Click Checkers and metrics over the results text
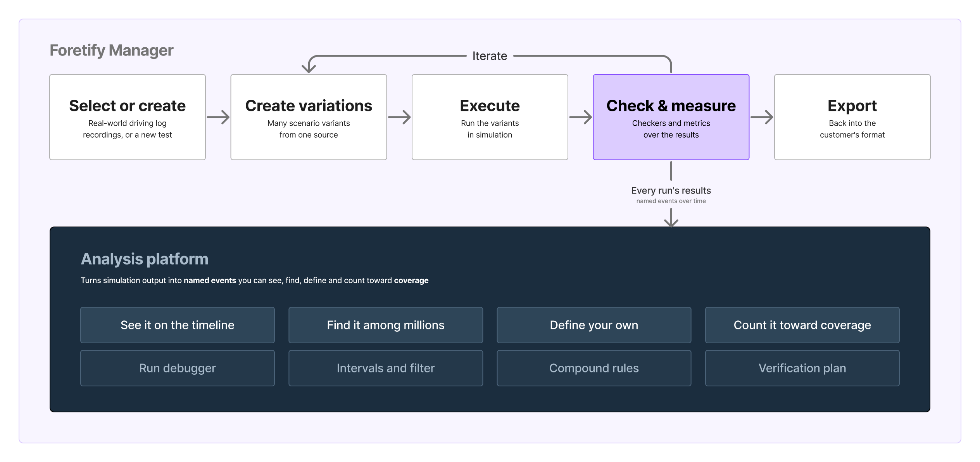 coord(671,129)
